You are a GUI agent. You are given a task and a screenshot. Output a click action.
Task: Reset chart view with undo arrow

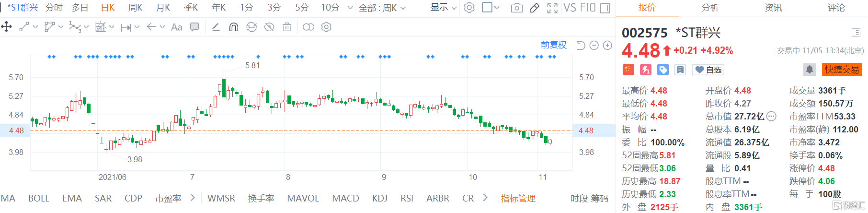pos(581,46)
